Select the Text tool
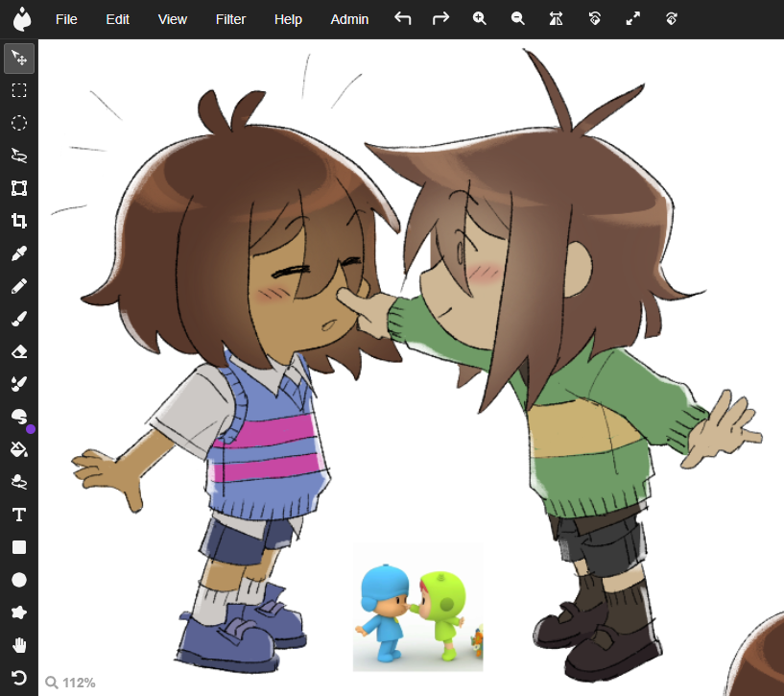This screenshot has height=696, width=784. click(19, 515)
